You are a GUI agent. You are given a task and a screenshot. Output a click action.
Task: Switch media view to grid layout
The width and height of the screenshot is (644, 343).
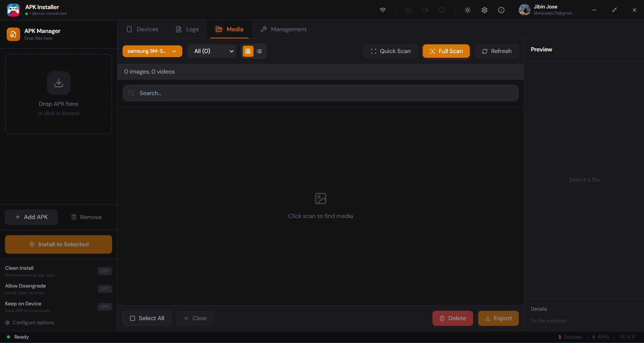pos(248,51)
